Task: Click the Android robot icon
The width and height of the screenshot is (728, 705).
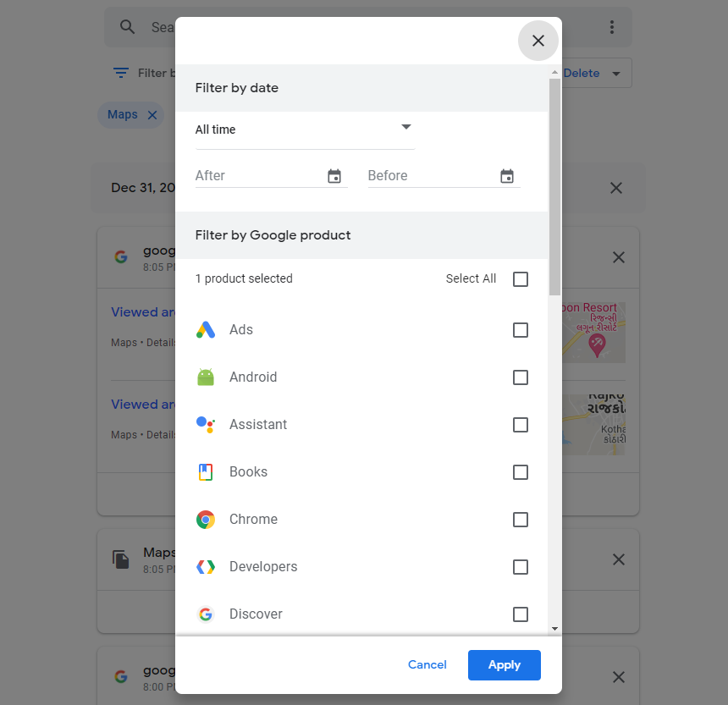Action: coord(205,377)
